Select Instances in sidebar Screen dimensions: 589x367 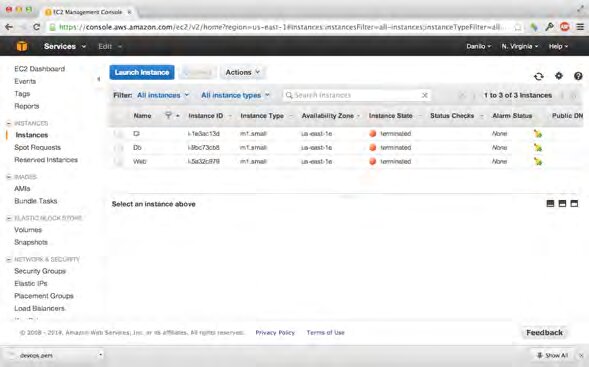32,135
